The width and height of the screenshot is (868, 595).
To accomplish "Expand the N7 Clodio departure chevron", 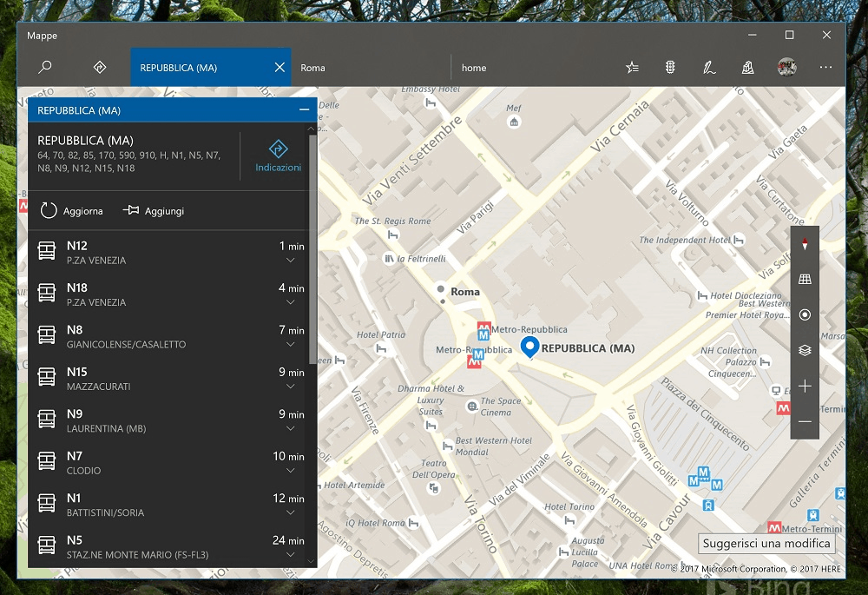I will pos(291,471).
